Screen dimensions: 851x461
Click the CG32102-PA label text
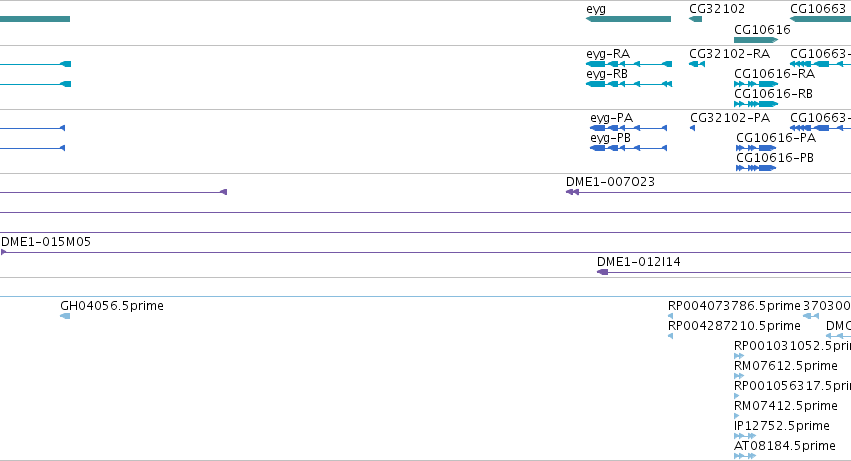point(730,118)
